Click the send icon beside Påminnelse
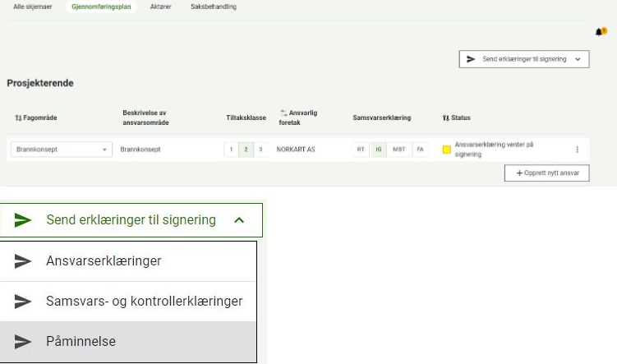Image resolution: width=617 pixels, height=364 pixels. 23,342
